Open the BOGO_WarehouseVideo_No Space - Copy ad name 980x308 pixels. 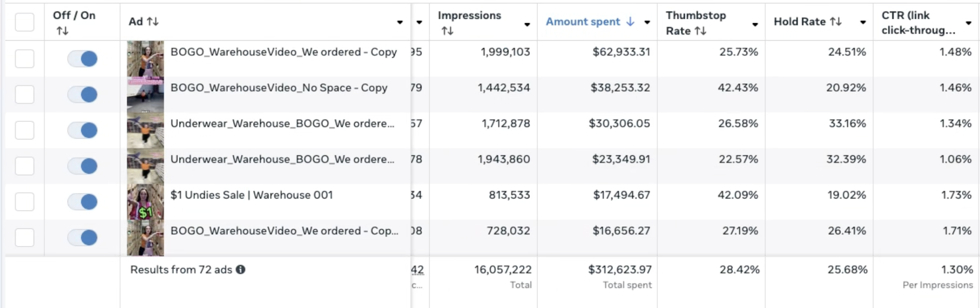click(x=279, y=88)
